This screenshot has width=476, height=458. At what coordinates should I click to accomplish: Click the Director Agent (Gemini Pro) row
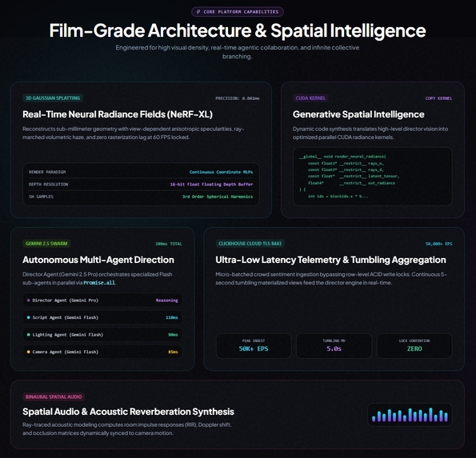tap(102, 301)
